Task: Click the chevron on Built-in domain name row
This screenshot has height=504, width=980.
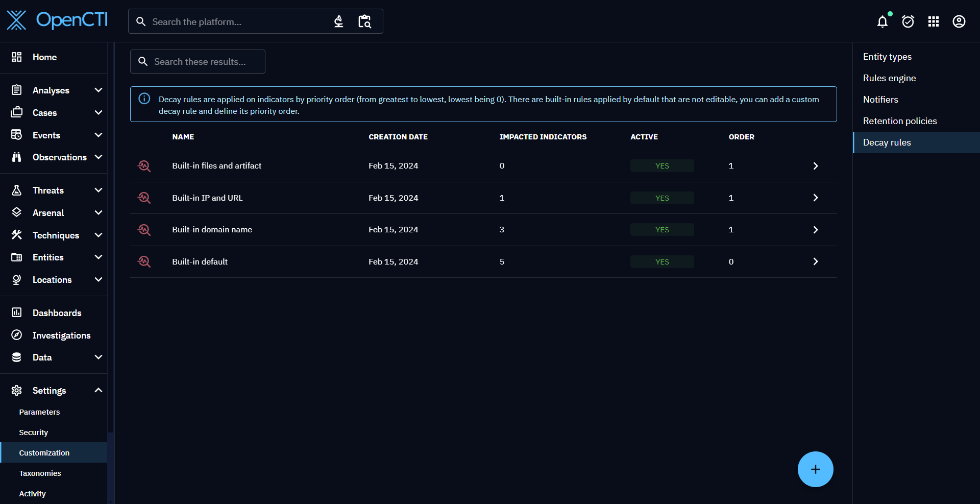Action: [815, 230]
